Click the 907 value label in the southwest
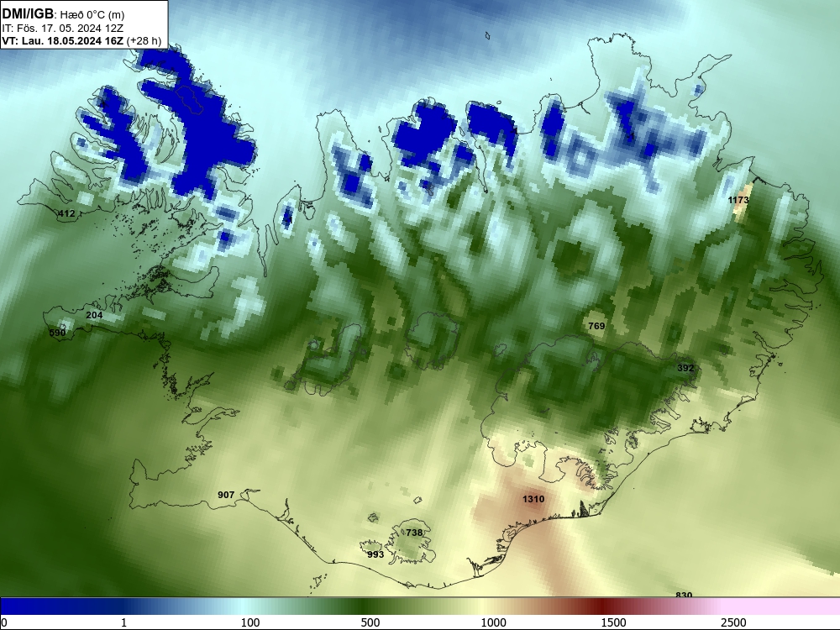Viewport: 840px width, 630px height. pos(226,495)
